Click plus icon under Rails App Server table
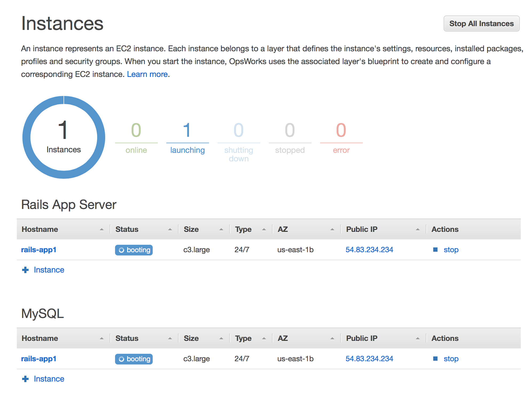Viewport: 532px width, 396px height. point(25,270)
